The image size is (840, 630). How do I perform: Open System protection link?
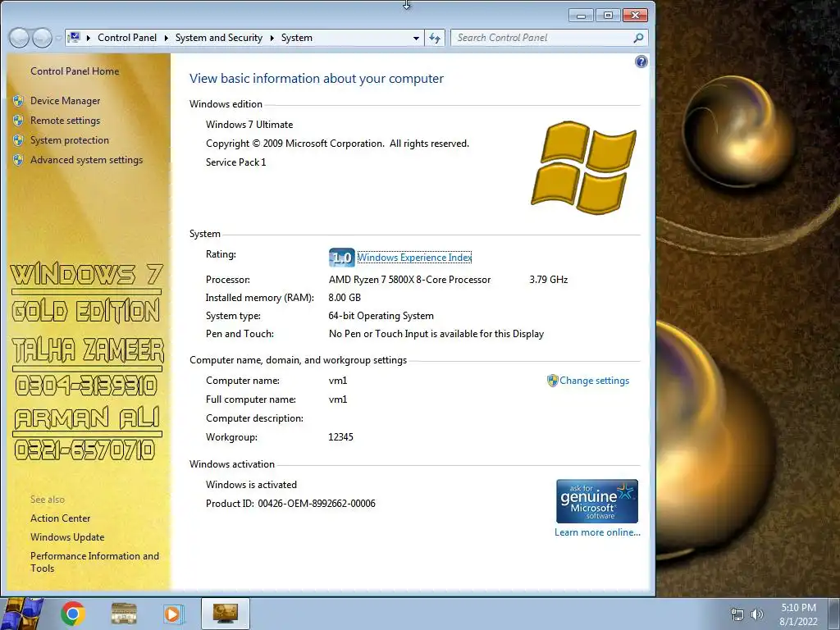[70, 140]
